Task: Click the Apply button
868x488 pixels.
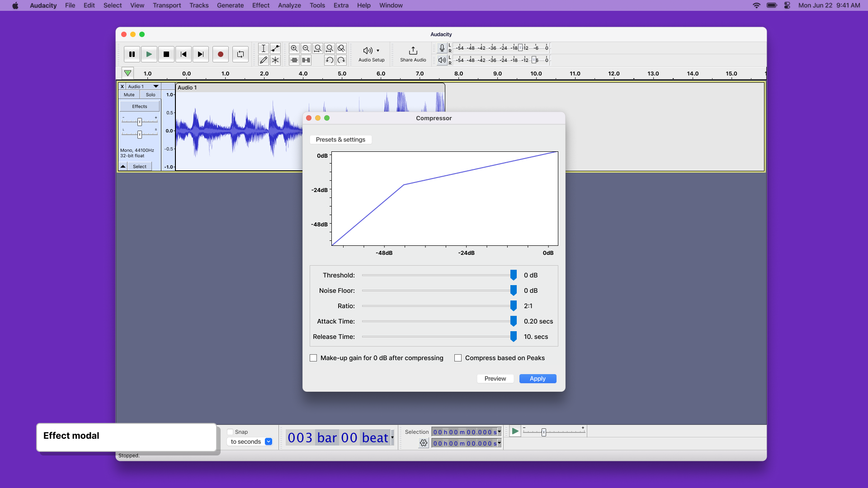Action: (538, 379)
